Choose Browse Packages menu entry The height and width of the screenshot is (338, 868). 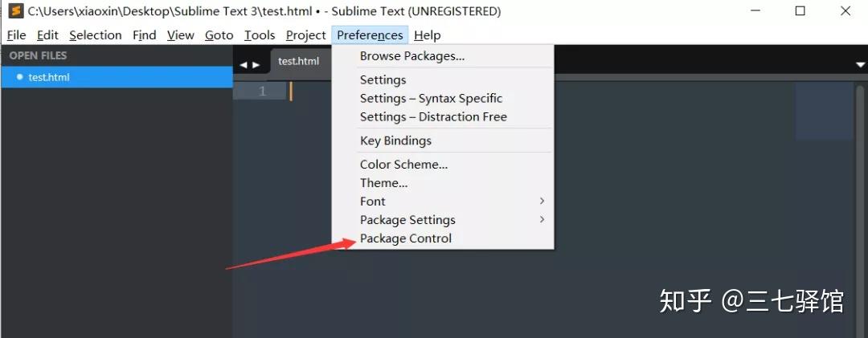point(411,56)
